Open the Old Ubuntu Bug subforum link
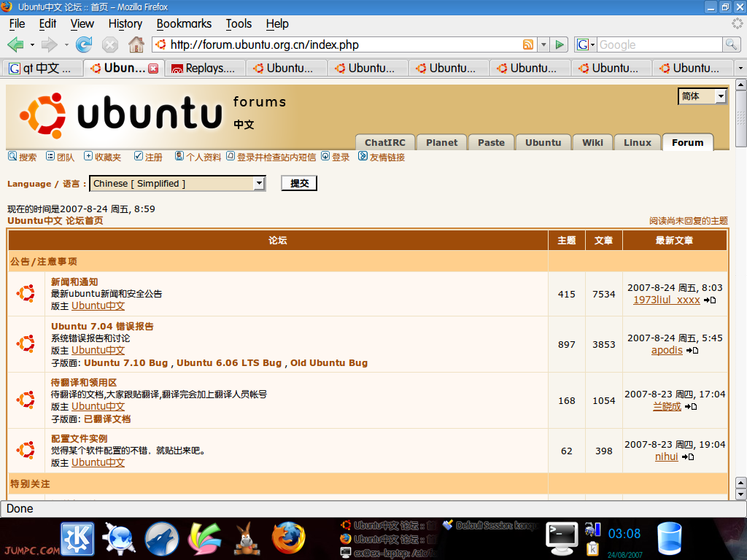Screen dimensions: 747x560 coord(329,363)
